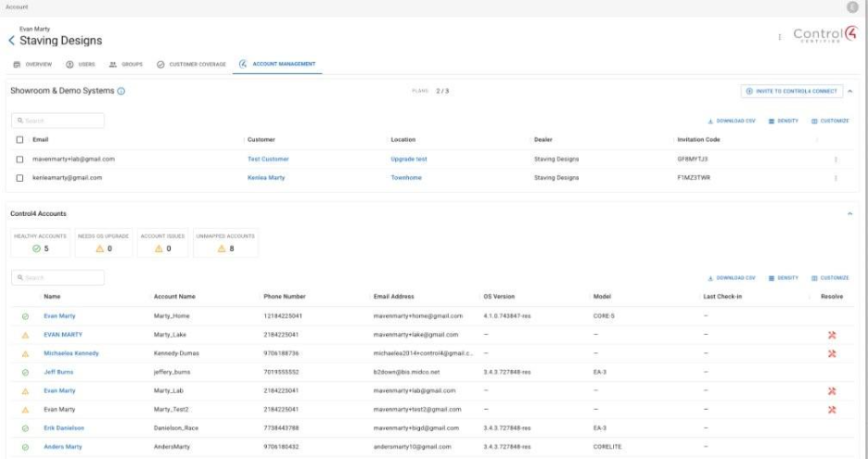The image size is (868, 459).
Task: Sort by the OS Version column header
Action: coord(499,297)
